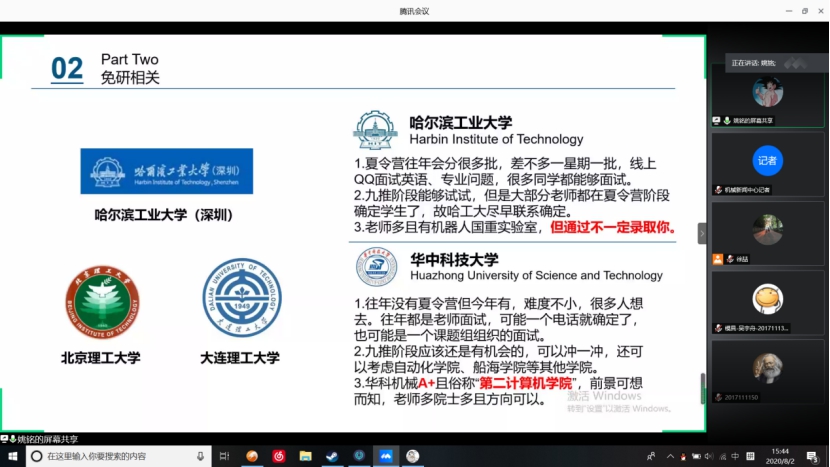Click the taskbar search input box

click(119, 456)
